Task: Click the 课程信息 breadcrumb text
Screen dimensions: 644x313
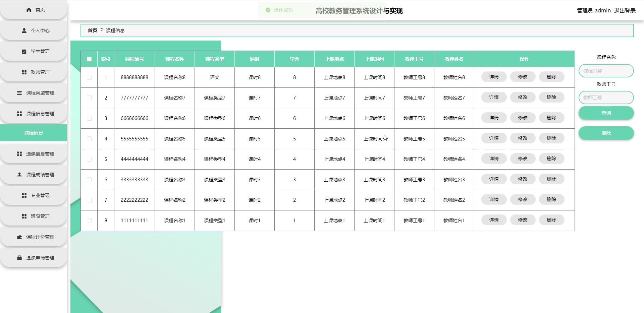Action: [115, 30]
